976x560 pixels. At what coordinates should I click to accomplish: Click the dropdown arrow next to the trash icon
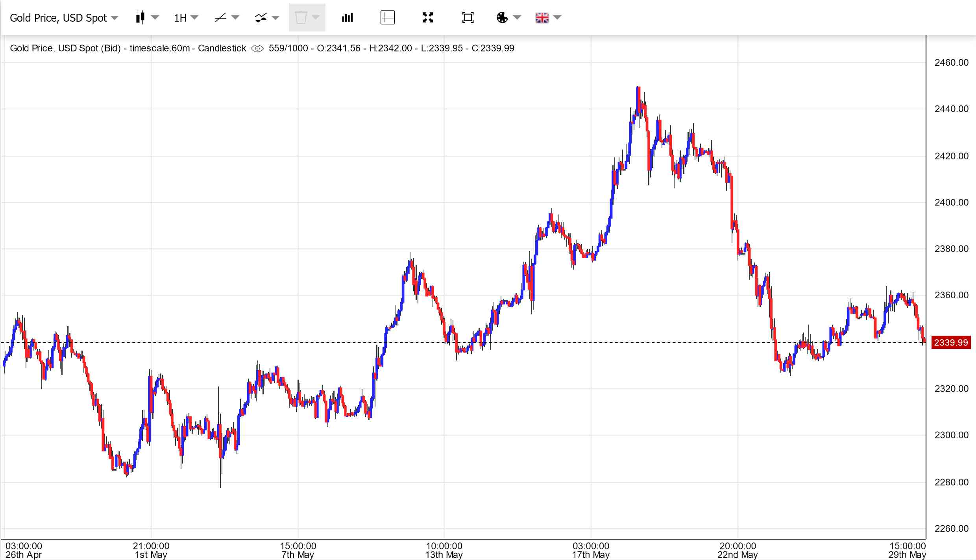pyautogui.click(x=316, y=18)
